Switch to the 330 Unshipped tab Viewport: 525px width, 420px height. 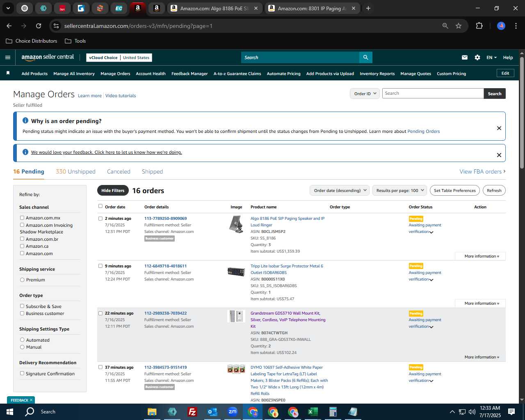click(75, 172)
